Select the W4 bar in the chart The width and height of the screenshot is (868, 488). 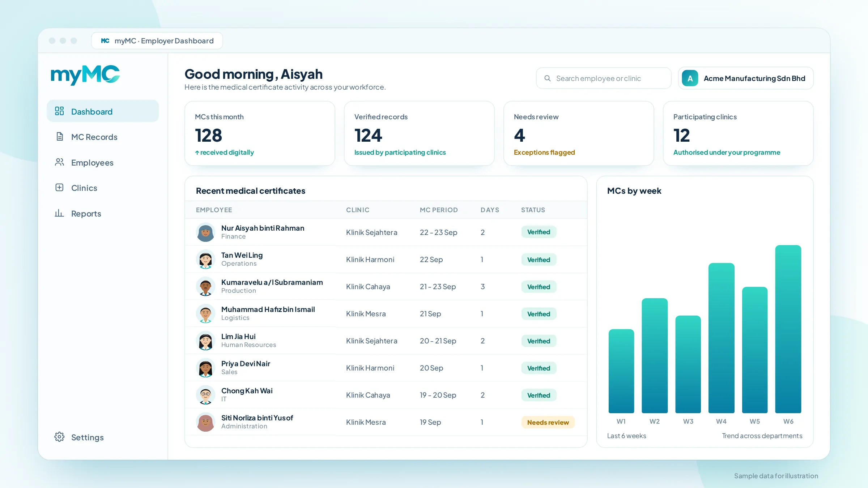722,338
